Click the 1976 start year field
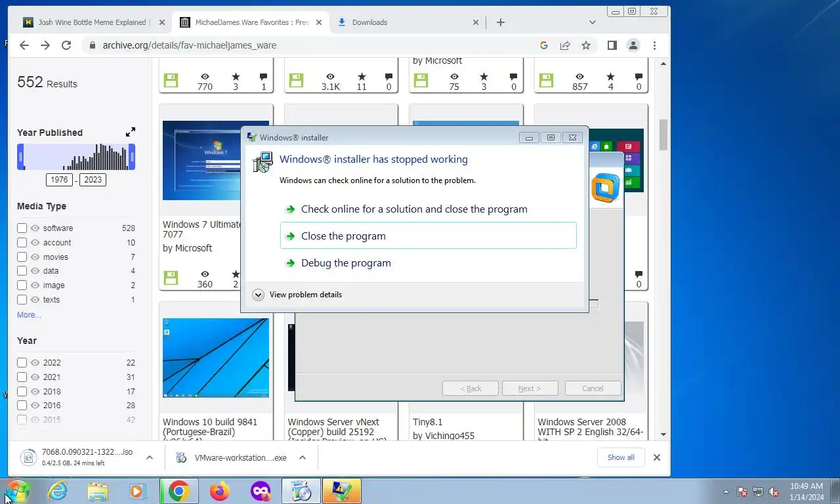This screenshot has width=840, height=504. 60,180
